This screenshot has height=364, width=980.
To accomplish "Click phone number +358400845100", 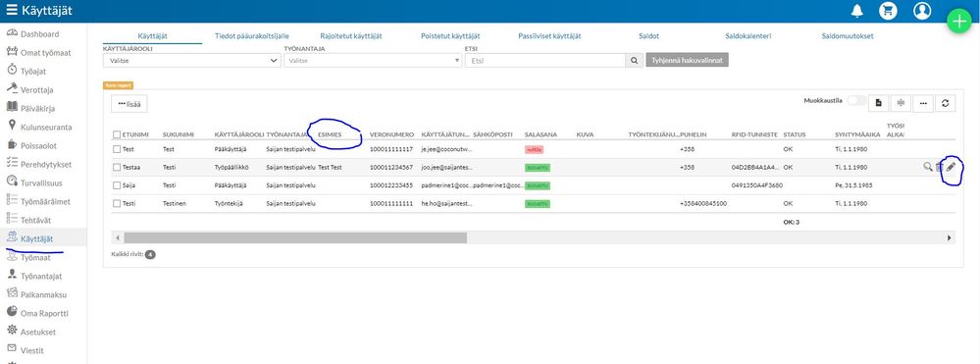I will [x=703, y=204].
